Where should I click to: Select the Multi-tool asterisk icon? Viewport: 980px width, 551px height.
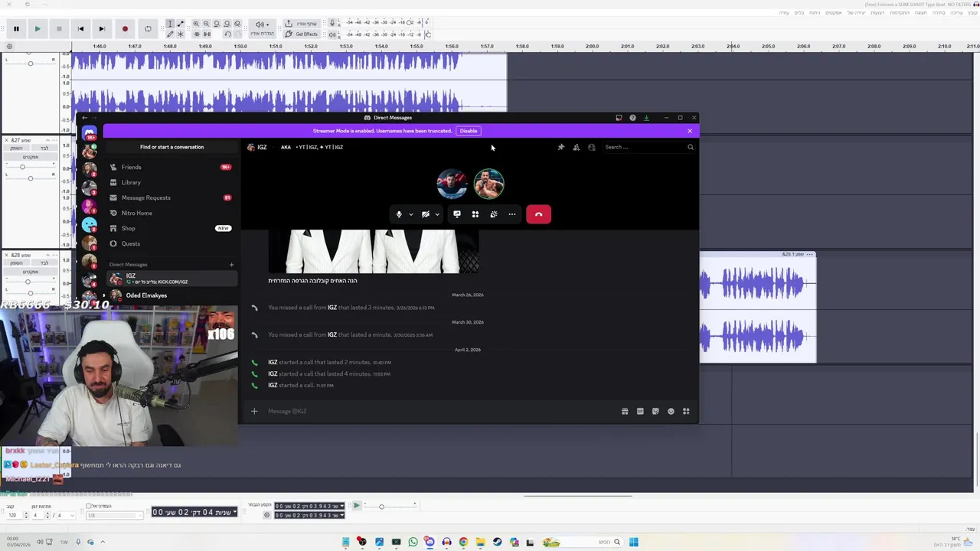pyautogui.click(x=181, y=34)
